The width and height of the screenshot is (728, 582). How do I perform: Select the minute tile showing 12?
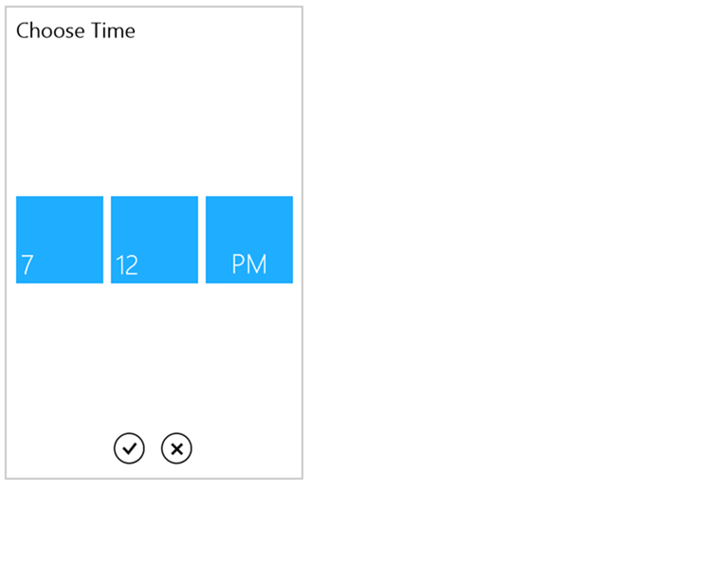pos(155,239)
